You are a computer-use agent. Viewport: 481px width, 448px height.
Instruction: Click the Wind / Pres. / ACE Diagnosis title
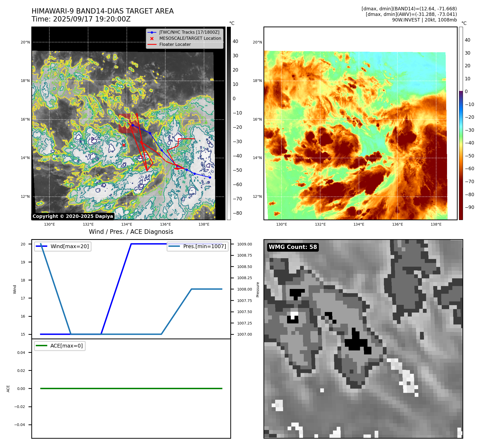(x=131, y=232)
